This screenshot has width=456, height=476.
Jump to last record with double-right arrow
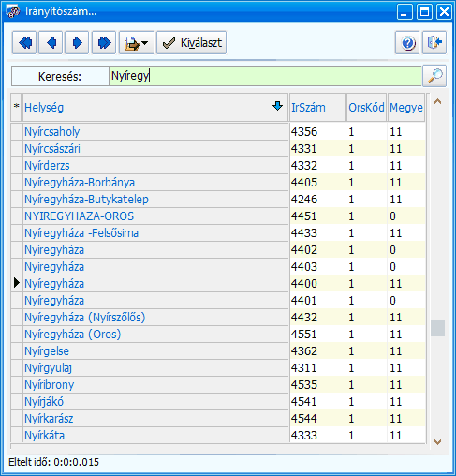pos(104,42)
